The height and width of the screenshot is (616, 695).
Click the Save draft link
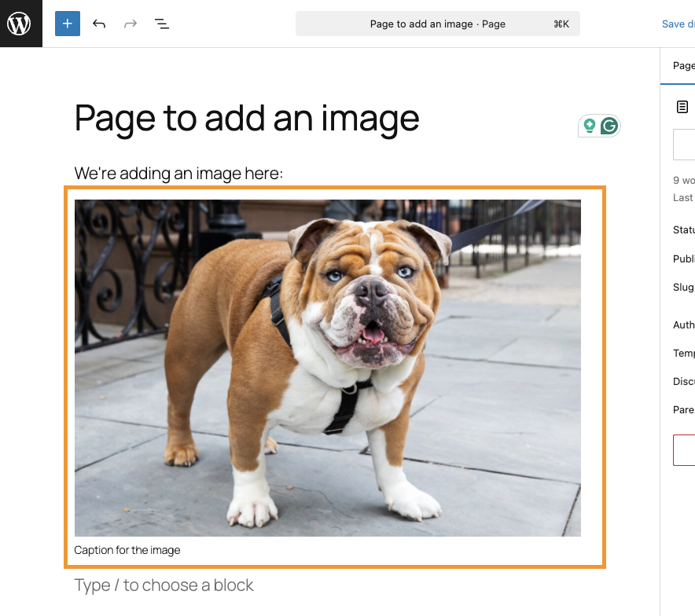point(678,24)
